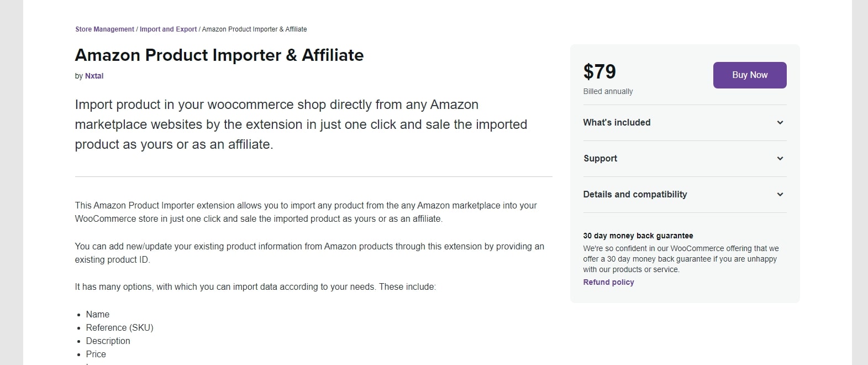Expand the Support section label
The width and height of the screenshot is (868, 365).
tap(600, 159)
